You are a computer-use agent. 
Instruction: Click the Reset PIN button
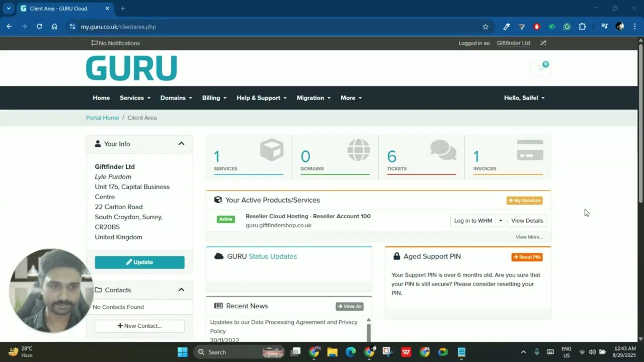click(527, 257)
